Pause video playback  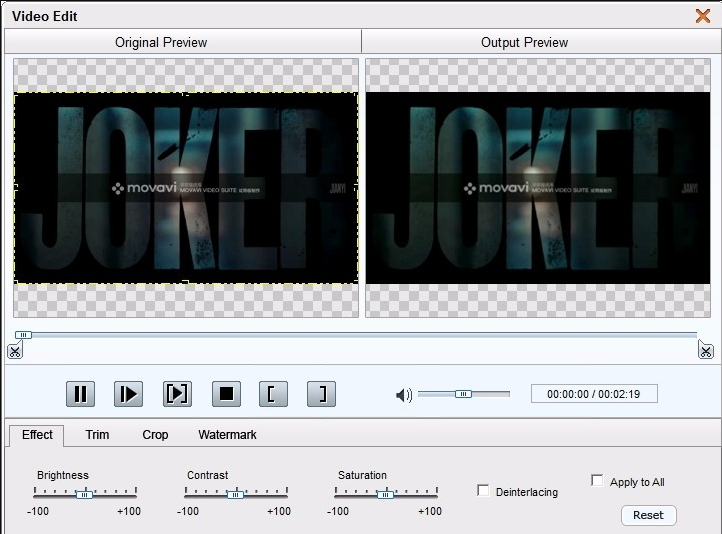point(81,394)
